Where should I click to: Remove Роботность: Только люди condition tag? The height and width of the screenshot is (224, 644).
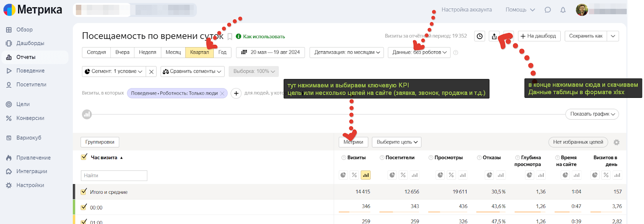[222, 93]
